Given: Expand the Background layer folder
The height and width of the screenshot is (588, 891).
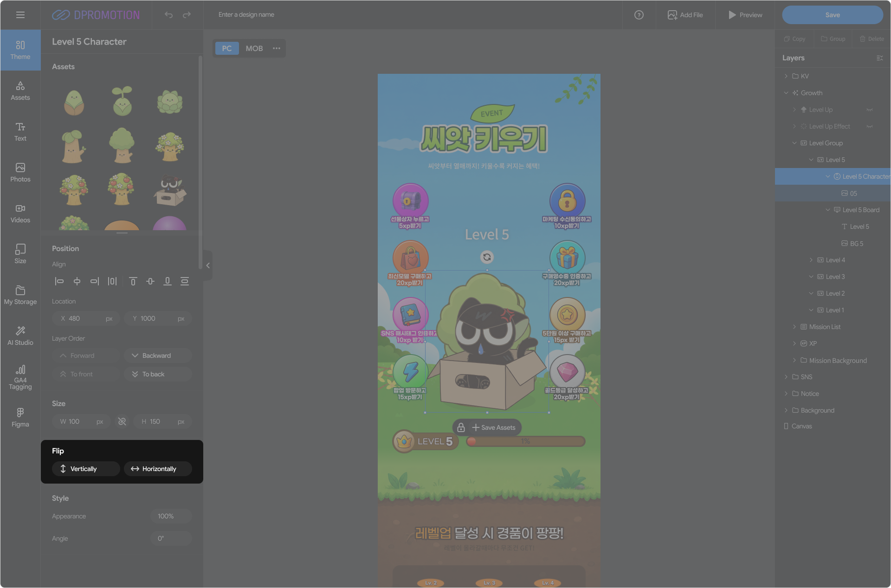Looking at the screenshot, I should [786, 410].
